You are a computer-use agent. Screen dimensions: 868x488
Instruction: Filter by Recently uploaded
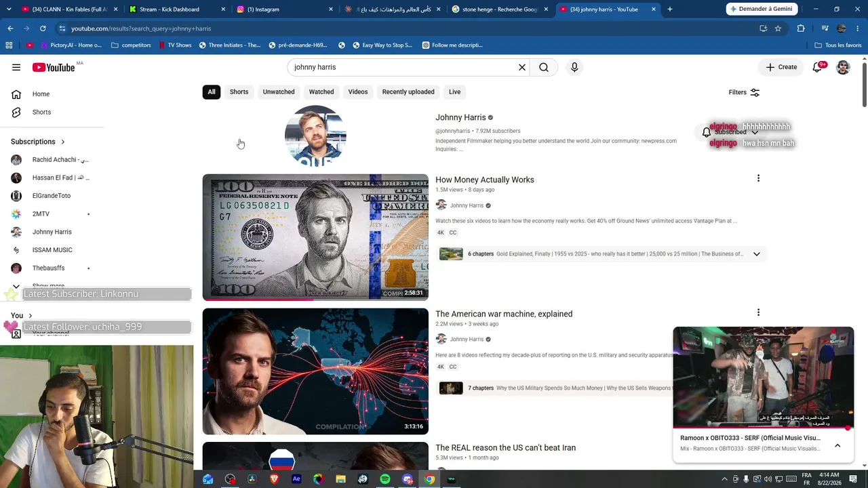408,92
